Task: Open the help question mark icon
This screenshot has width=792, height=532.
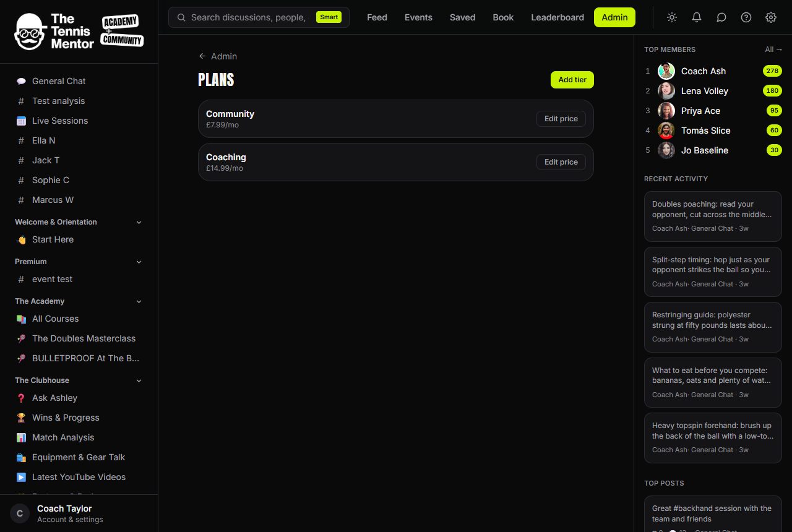Action: click(x=746, y=17)
